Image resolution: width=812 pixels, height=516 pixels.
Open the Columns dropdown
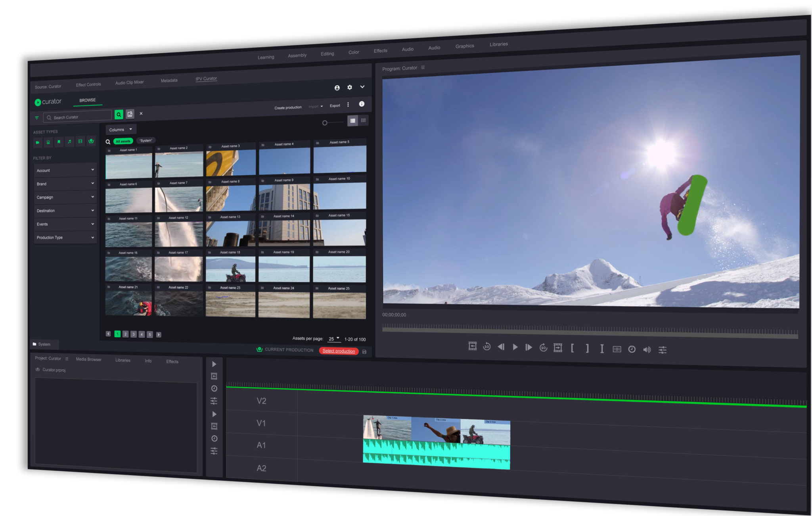coord(121,129)
